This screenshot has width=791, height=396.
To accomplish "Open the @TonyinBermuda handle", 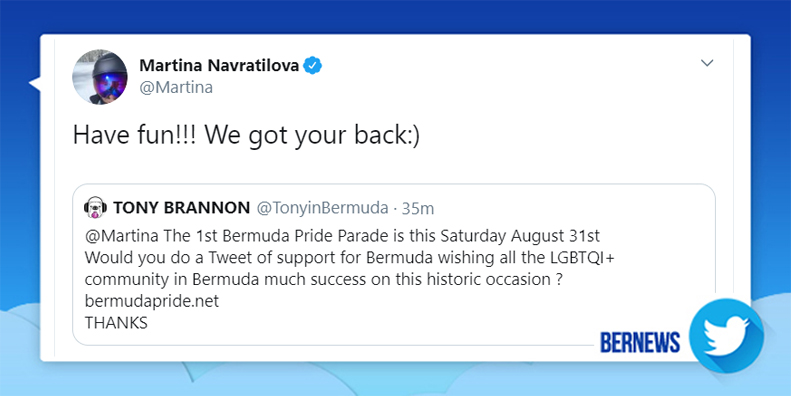I will (323, 208).
